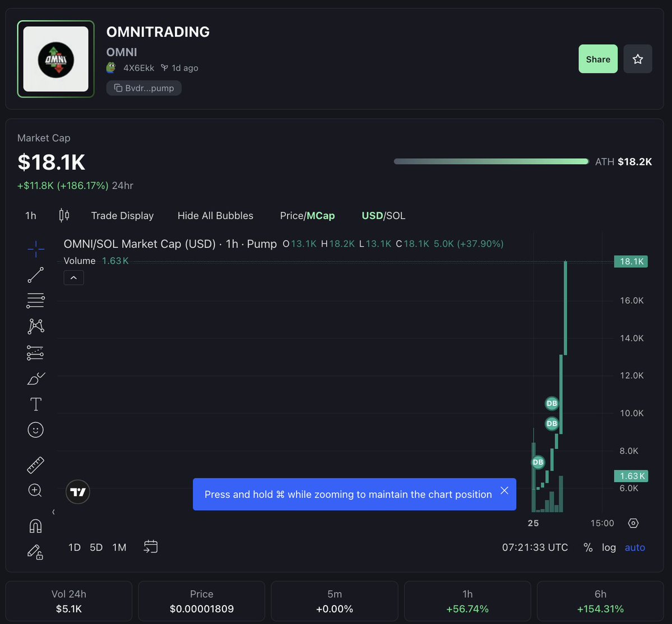This screenshot has height=624, width=672.
Task: Open the Trade Display option
Action: [x=122, y=216]
